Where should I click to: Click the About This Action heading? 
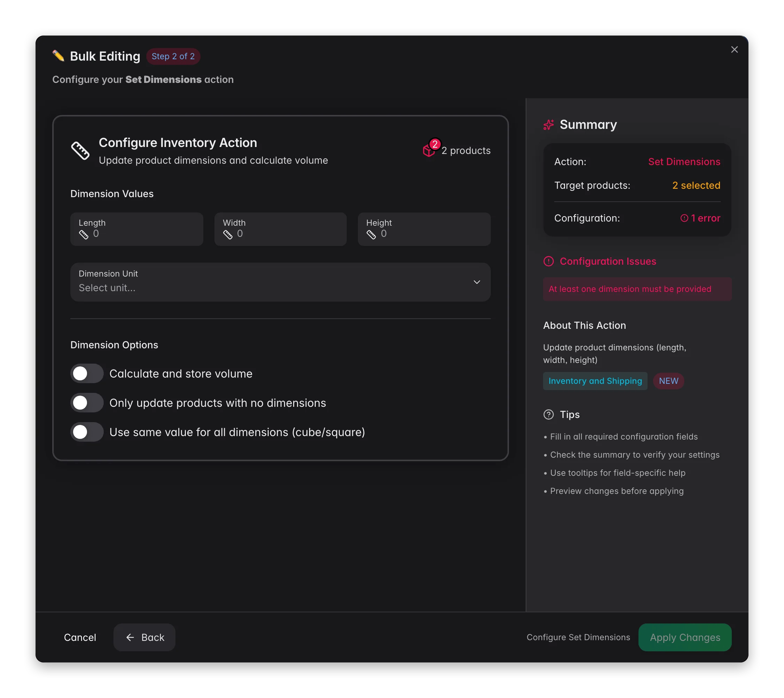584,325
